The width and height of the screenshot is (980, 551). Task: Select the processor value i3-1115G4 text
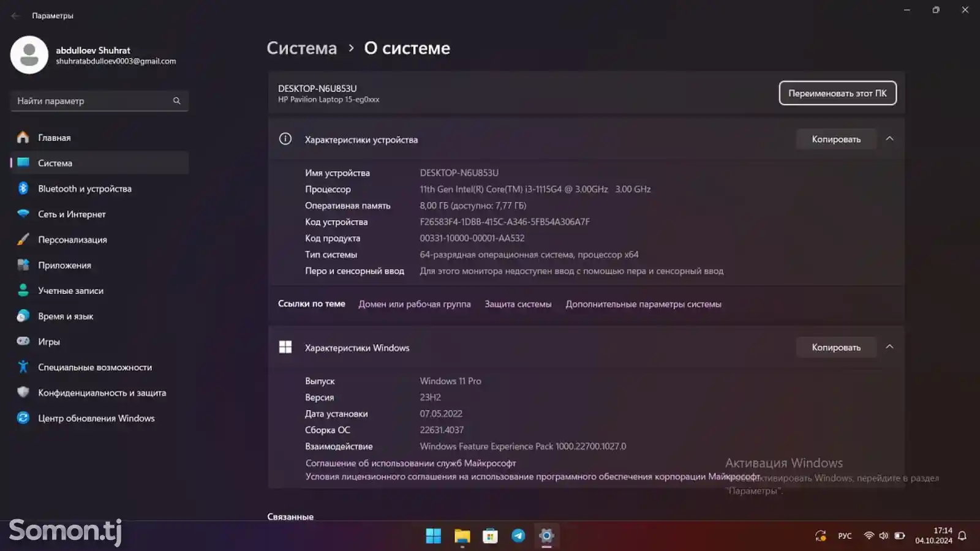(x=535, y=189)
